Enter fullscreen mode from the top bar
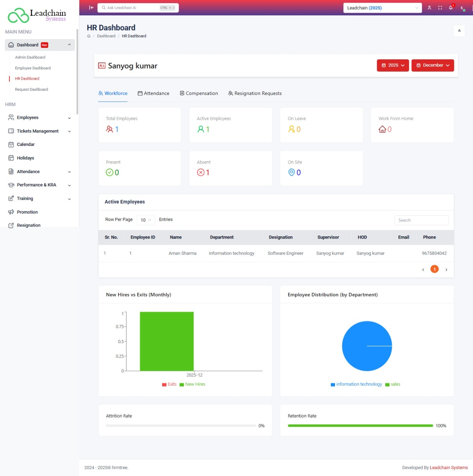This screenshot has width=473, height=476. point(440,7)
